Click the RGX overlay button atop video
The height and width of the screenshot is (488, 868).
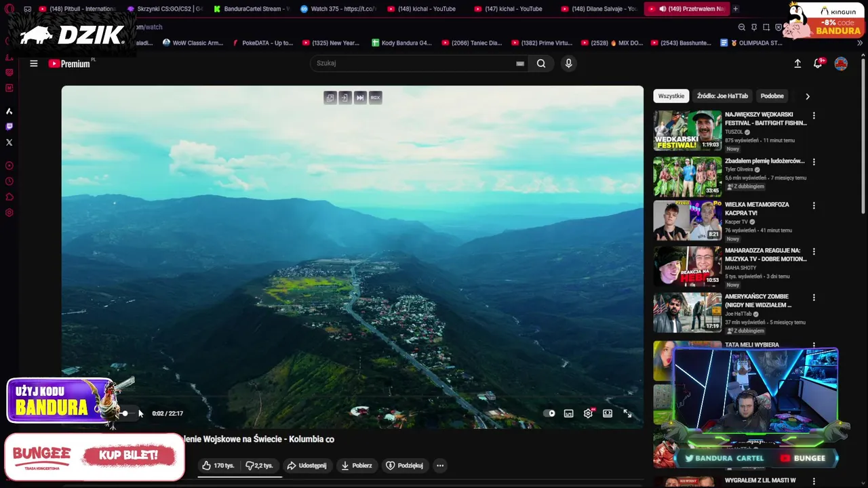(375, 98)
